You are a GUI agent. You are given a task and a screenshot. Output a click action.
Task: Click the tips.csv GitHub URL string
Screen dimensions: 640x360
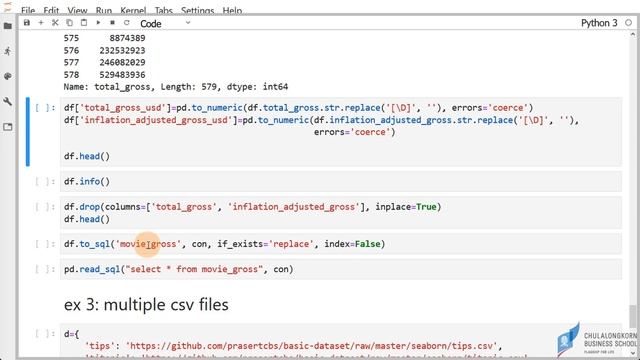(x=313, y=346)
